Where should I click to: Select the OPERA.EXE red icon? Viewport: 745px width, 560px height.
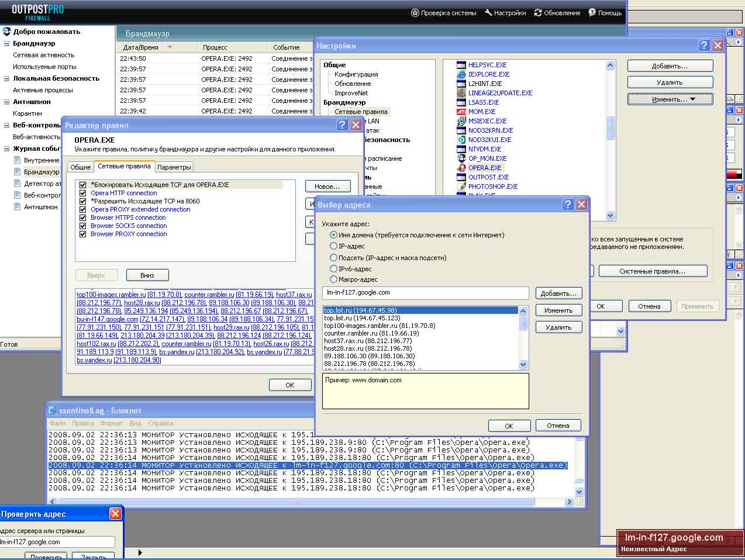(461, 168)
